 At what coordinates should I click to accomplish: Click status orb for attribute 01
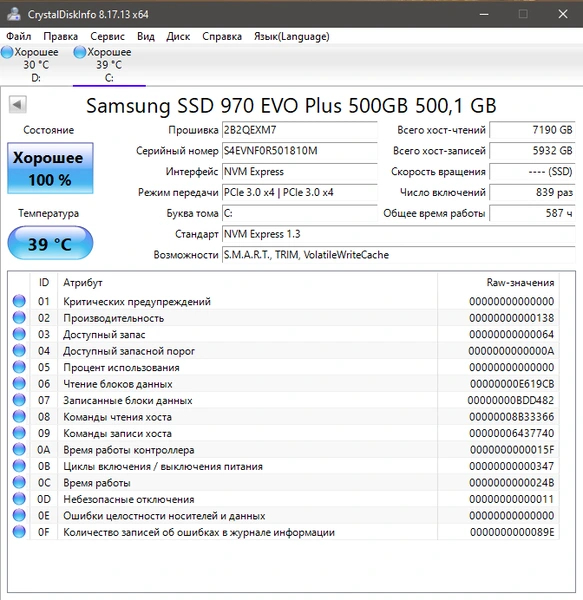click(x=19, y=301)
